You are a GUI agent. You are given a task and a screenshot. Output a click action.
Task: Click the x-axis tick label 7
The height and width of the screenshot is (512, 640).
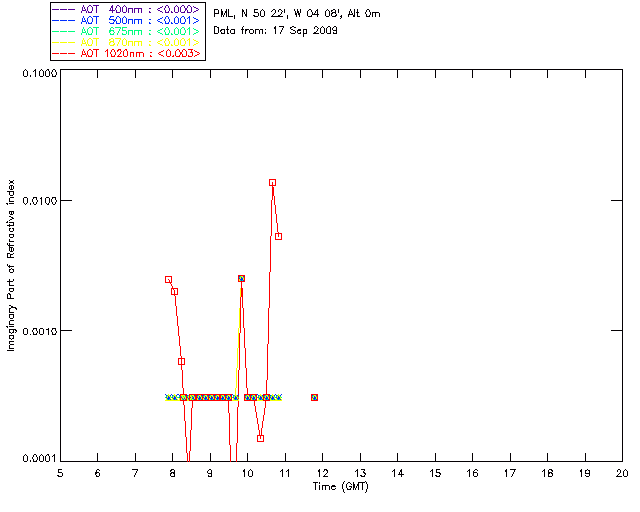(135, 473)
